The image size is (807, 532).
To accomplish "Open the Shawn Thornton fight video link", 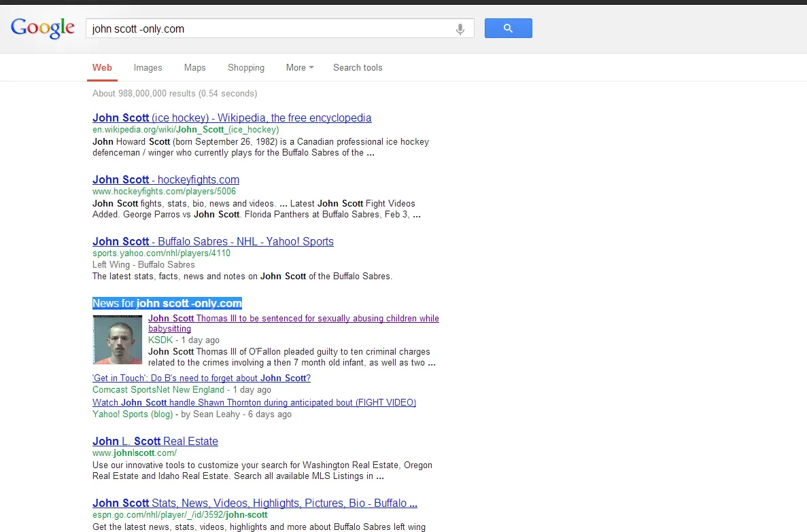I will (254, 402).
